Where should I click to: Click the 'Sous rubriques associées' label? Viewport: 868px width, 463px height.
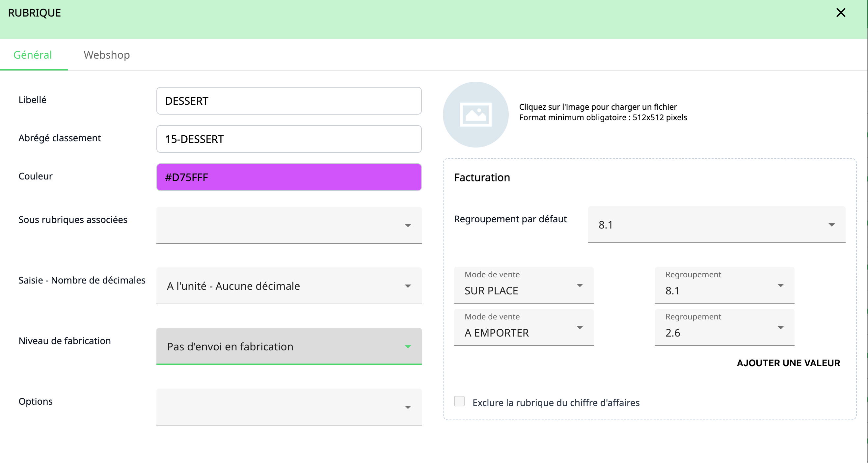[73, 220]
